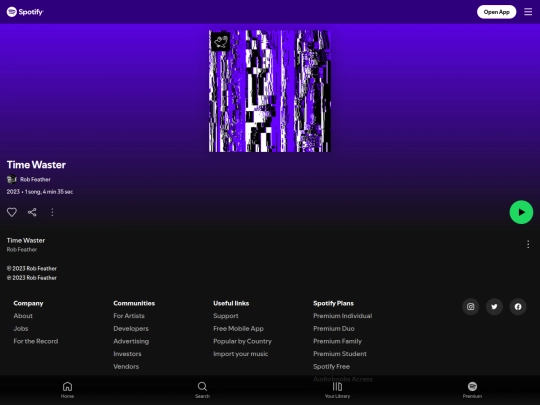The image size is (540, 405).
Task: Open the hamburger menu icon
Action: click(x=528, y=12)
